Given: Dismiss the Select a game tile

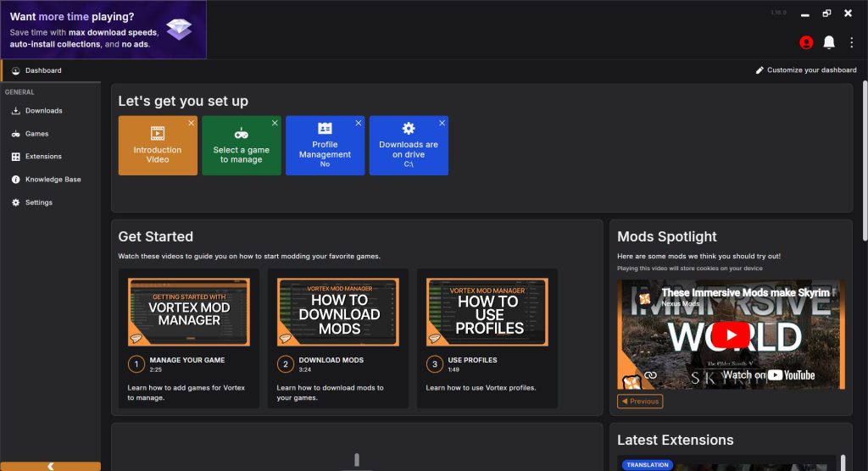Looking at the screenshot, I should pyautogui.click(x=275, y=123).
